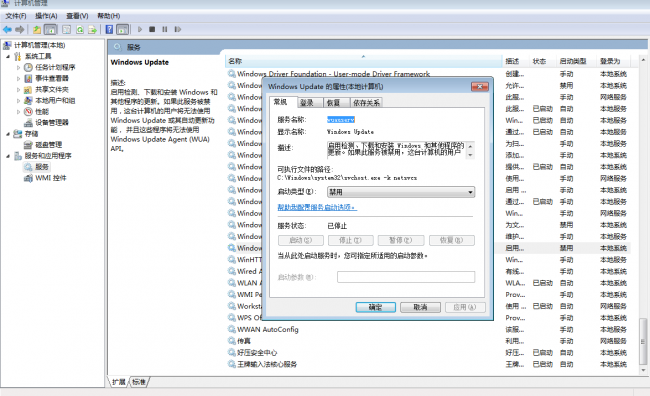Viewport: 650px width, 396px height.
Task: Switch to the 登录 tab in dialog
Action: coord(311,102)
